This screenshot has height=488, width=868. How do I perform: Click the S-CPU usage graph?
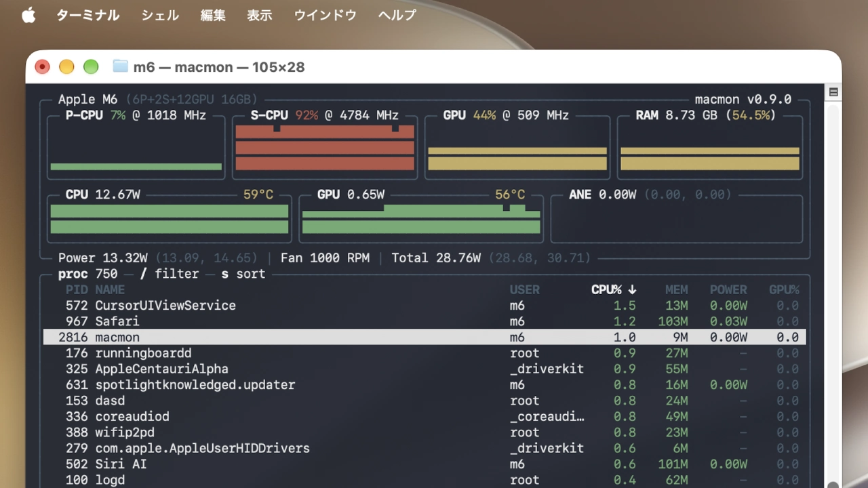(325, 147)
